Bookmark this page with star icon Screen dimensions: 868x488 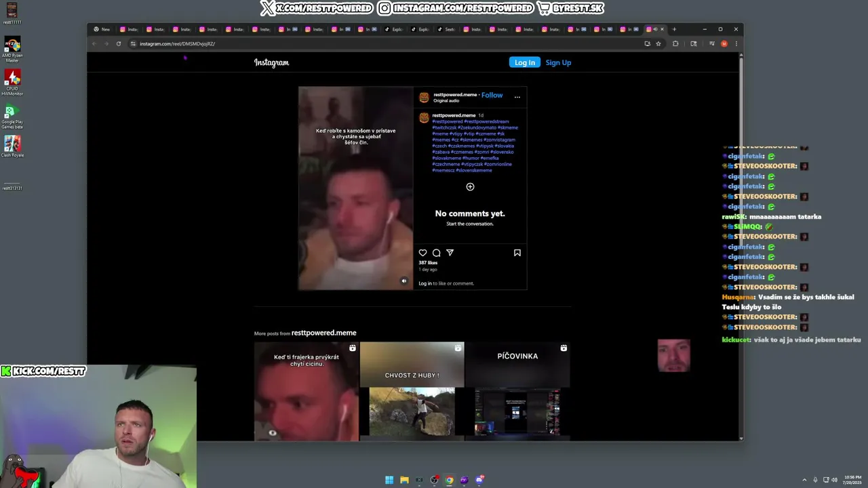pyautogui.click(x=658, y=43)
